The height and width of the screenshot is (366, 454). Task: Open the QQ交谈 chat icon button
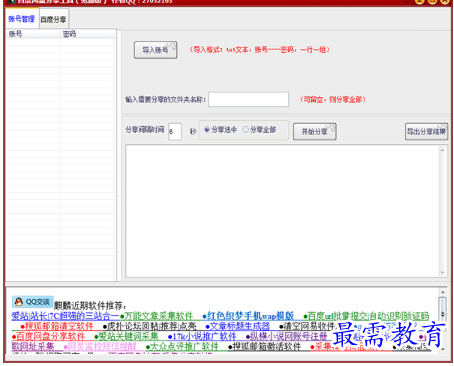coord(33,302)
